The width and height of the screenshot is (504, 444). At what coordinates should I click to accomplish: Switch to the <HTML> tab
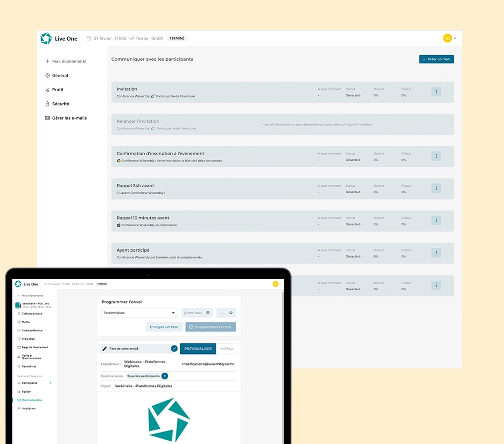[227, 349]
